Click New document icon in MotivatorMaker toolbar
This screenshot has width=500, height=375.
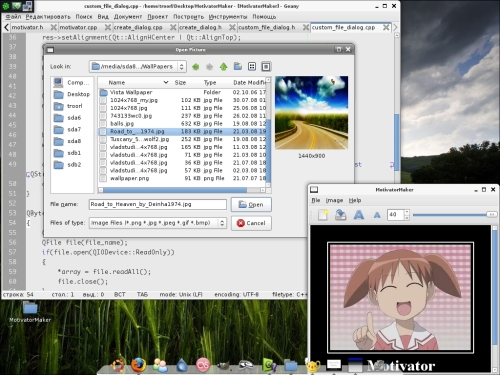[323, 215]
